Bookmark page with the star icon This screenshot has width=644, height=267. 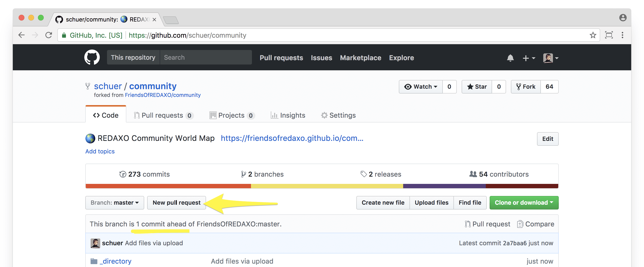(593, 35)
